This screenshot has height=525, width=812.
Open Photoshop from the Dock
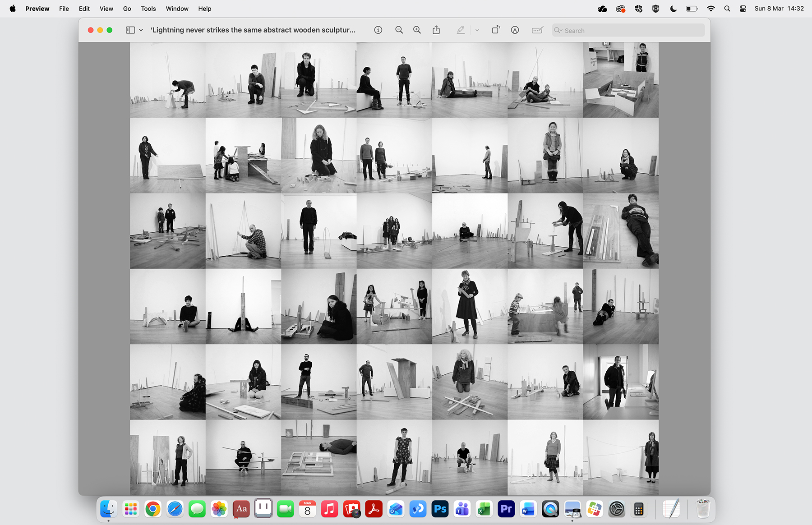440,509
